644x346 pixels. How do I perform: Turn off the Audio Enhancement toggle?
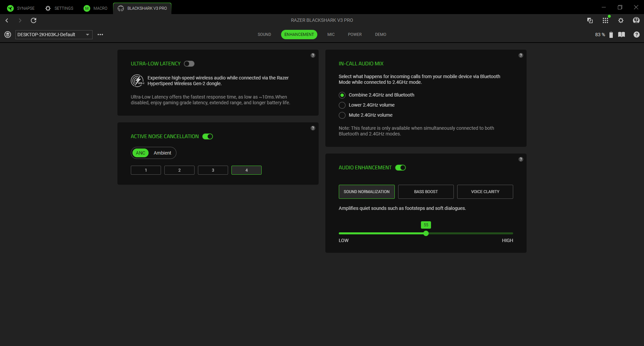point(400,168)
